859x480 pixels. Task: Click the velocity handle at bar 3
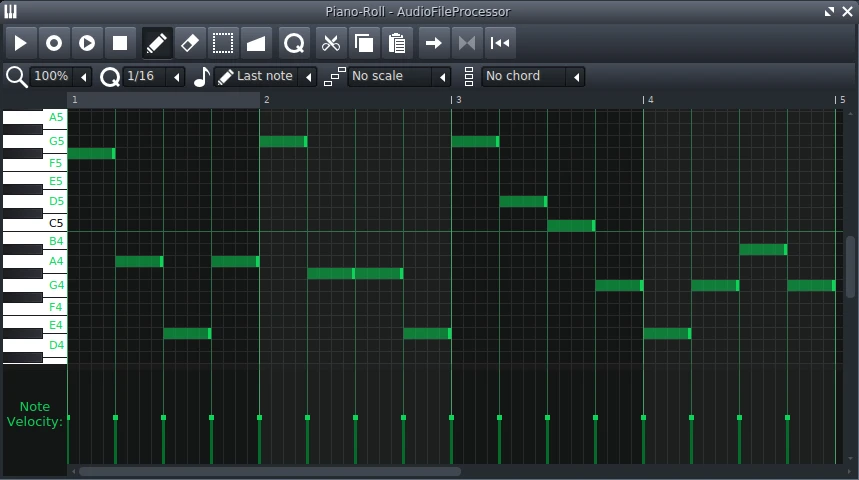pyautogui.click(x=451, y=418)
